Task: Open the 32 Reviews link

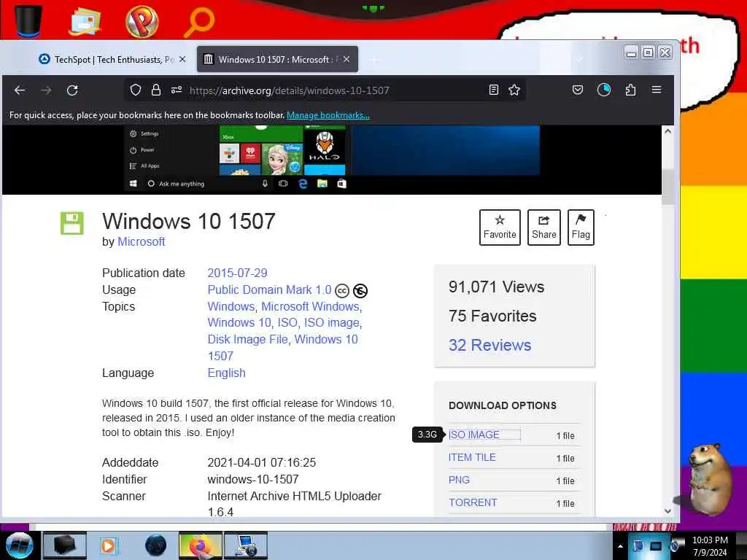Action: pos(489,345)
